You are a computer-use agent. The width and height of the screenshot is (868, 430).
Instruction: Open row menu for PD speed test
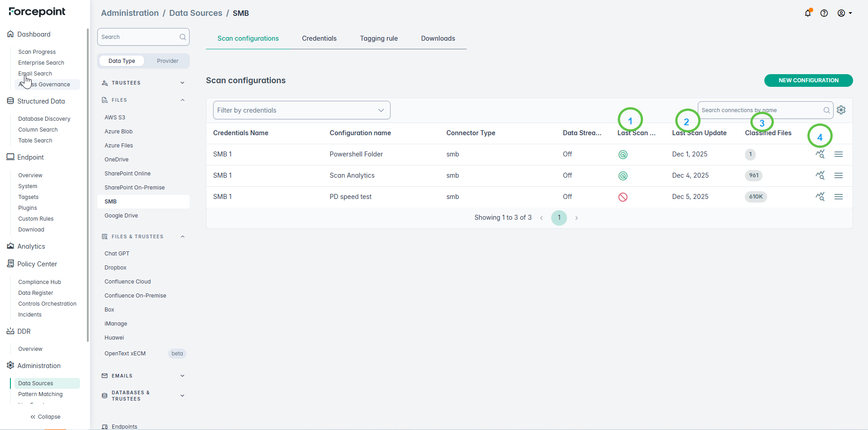pyautogui.click(x=839, y=197)
